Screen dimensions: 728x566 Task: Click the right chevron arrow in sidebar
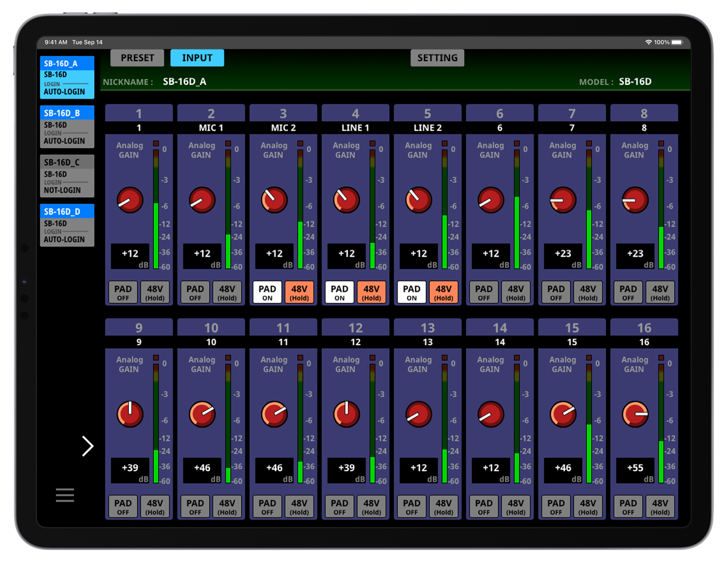click(x=87, y=446)
